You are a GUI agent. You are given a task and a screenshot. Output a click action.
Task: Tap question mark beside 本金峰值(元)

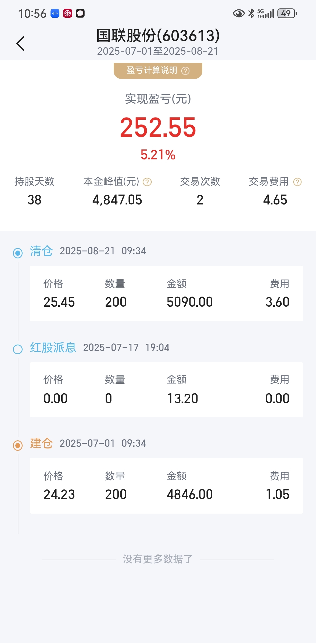pyautogui.click(x=147, y=182)
